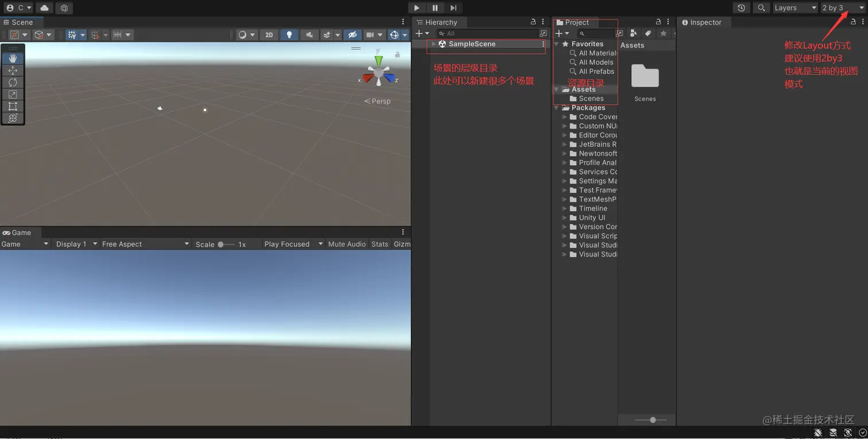Open Undo History button in top toolbar

[x=741, y=8]
